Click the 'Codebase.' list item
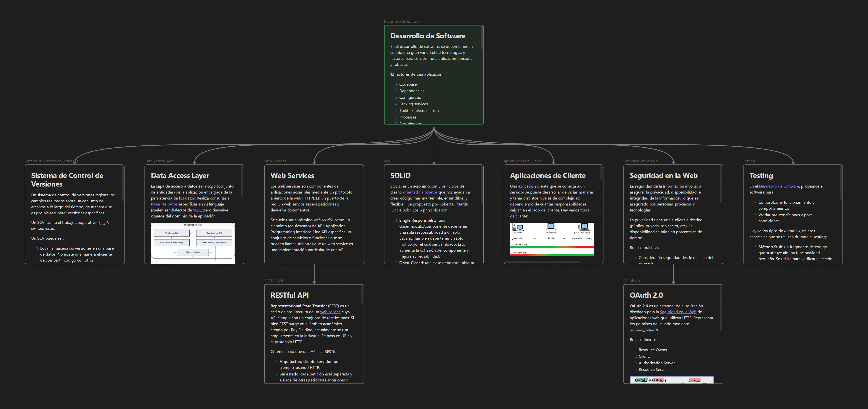The width and height of the screenshot is (868, 409). 408,84
